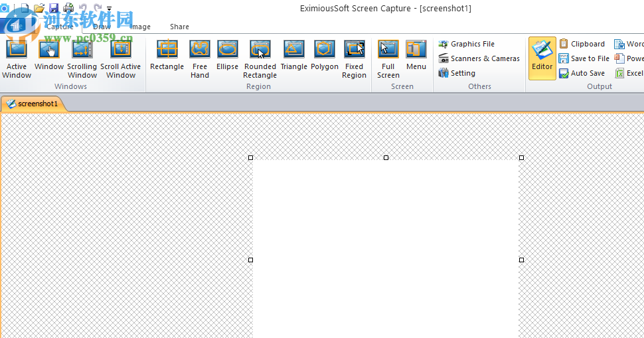Start a Scrolling Window capture

[x=82, y=59]
